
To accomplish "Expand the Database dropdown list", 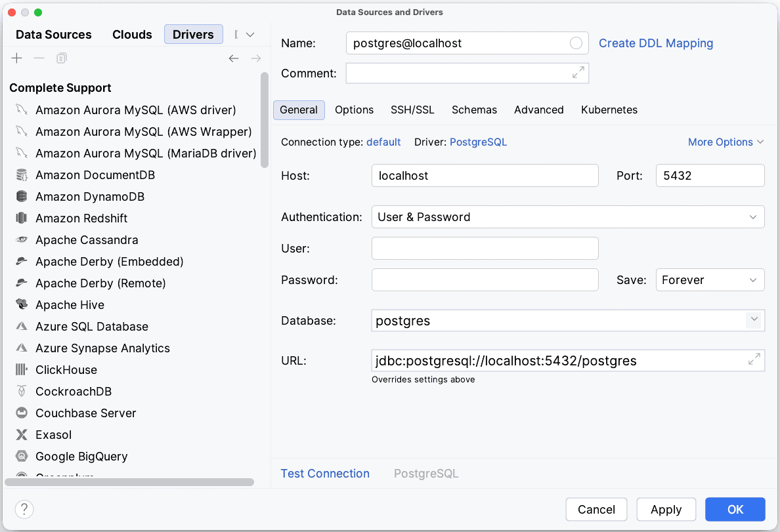I will (754, 320).
